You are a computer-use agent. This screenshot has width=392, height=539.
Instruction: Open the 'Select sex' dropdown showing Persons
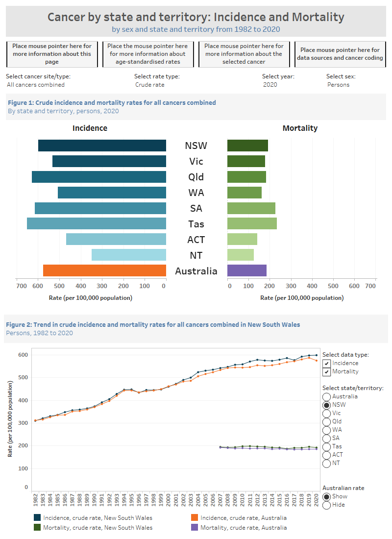[x=338, y=84]
